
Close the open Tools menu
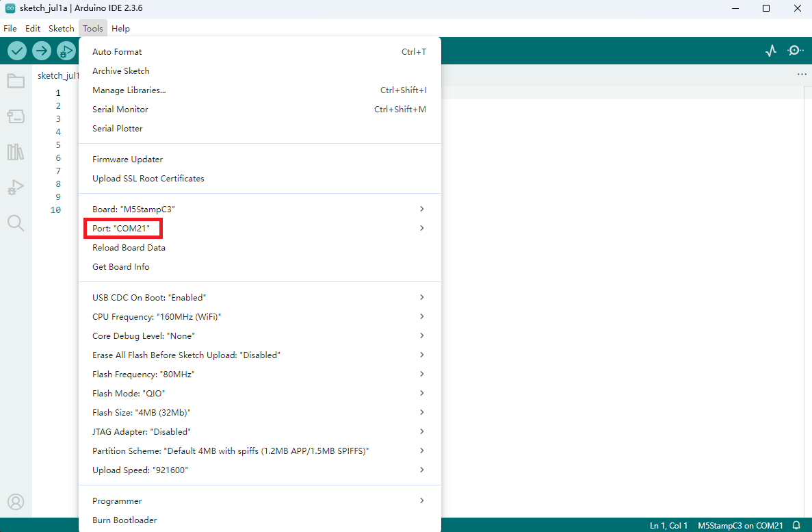(93, 29)
